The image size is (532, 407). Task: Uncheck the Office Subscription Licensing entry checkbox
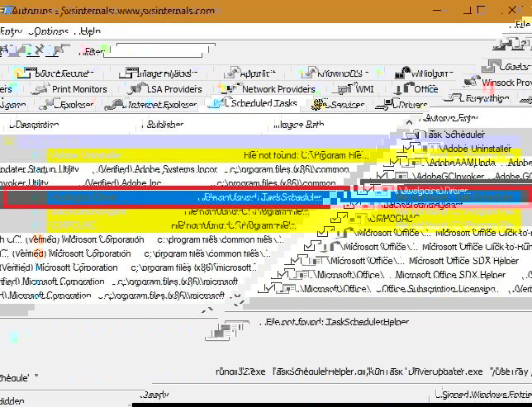tap(268, 289)
